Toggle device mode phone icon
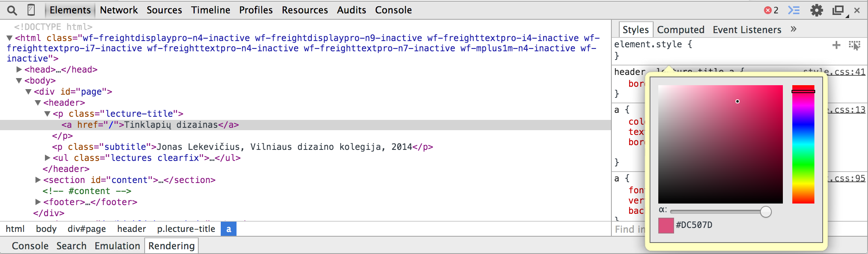Viewport: 868px width, 254px height. (x=31, y=10)
